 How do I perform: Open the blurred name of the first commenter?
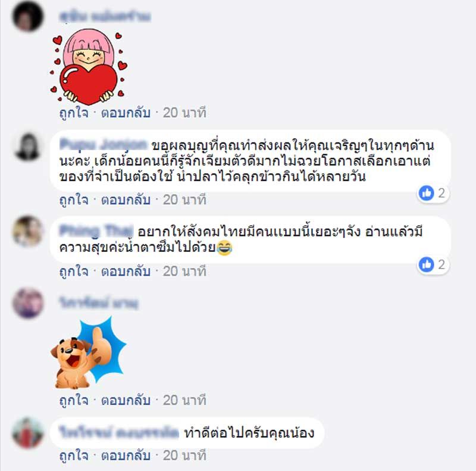coord(105,17)
